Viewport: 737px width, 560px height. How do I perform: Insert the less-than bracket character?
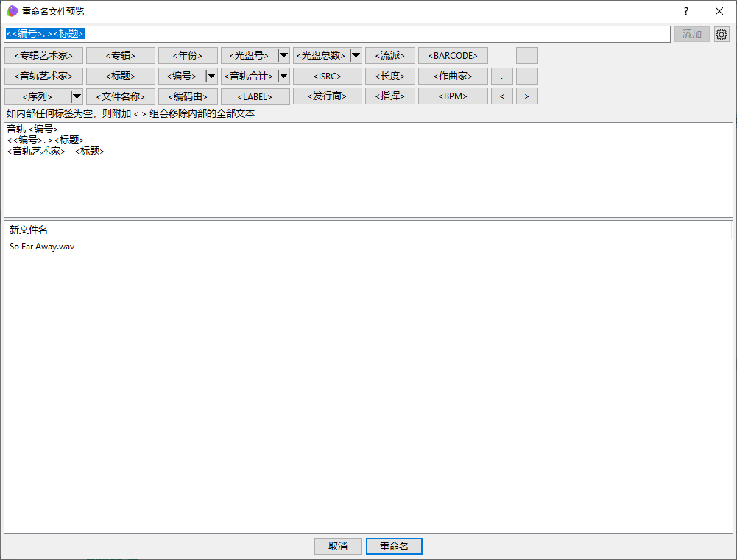point(502,96)
